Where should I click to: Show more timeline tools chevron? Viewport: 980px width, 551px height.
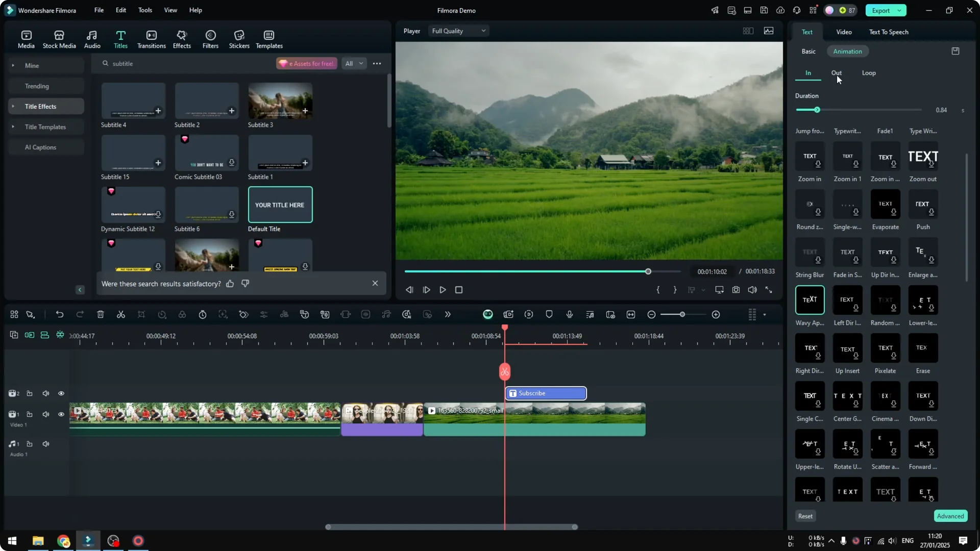(448, 314)
